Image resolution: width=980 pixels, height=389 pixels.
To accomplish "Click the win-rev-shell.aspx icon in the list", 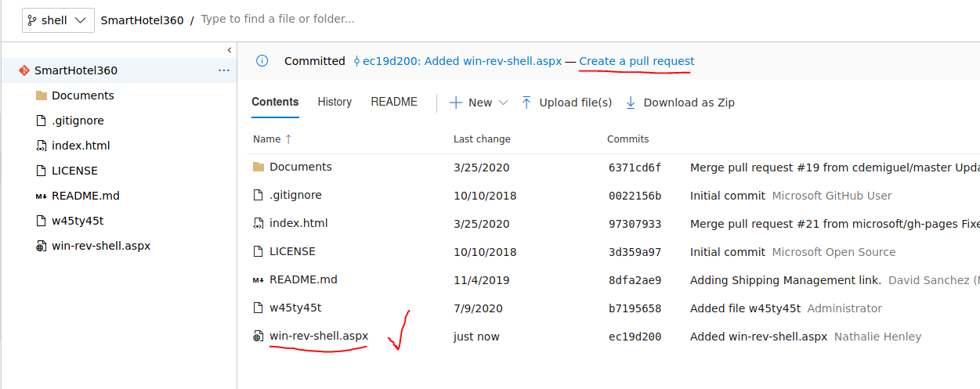I will click(x=259, y=336).
